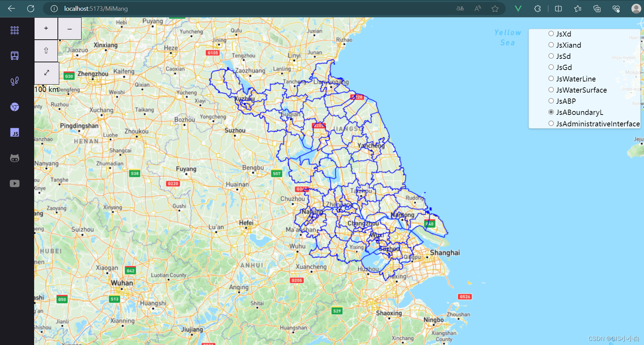Click the Ningbo label on the map
Screen dimensions: 644x345
[434, 320]
